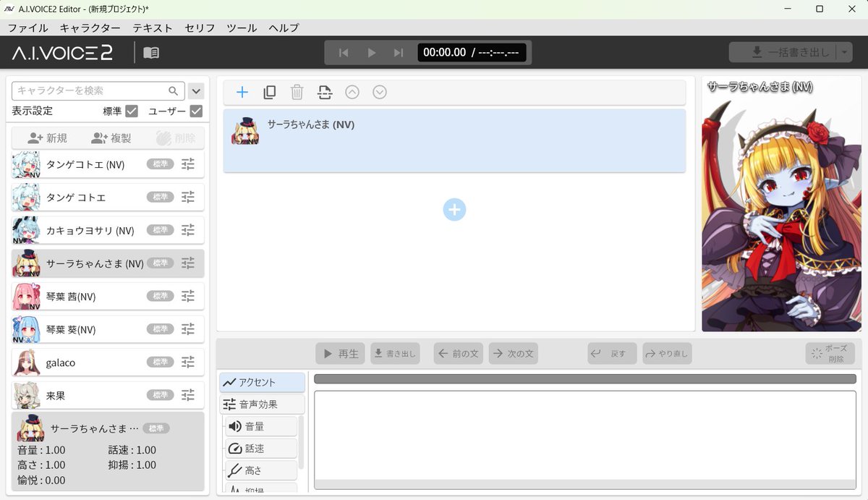Click the magnifier search icon
This screenshot has height=500, width=868.
tap(174, 91)
